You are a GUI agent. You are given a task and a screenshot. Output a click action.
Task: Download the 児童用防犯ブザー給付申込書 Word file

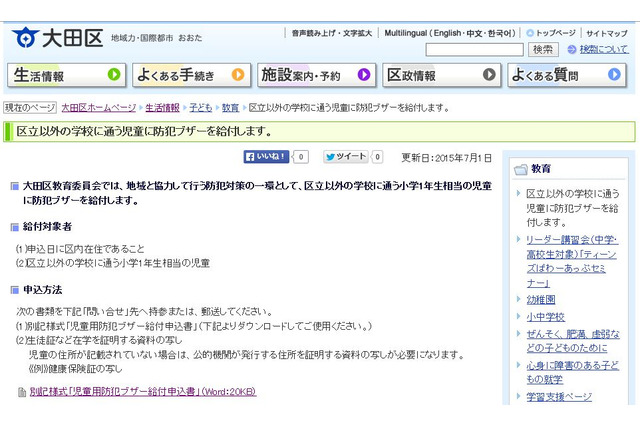143,392
